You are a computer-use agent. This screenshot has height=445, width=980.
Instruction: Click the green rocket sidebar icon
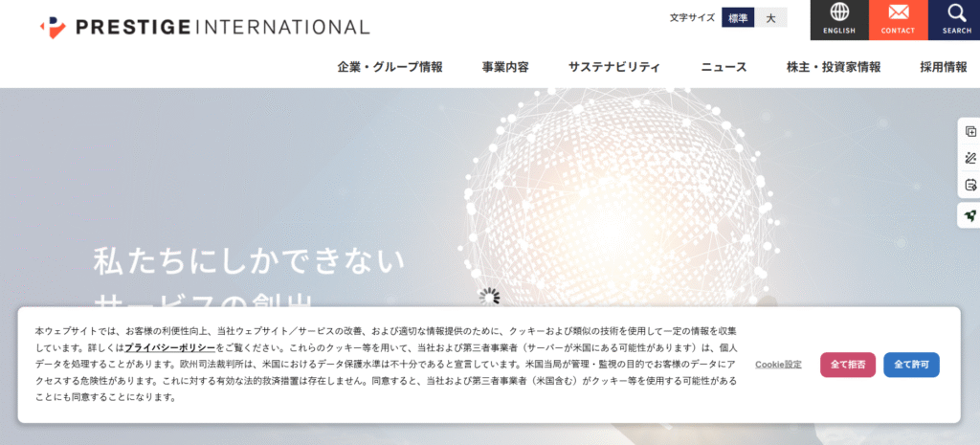[970, 215]
